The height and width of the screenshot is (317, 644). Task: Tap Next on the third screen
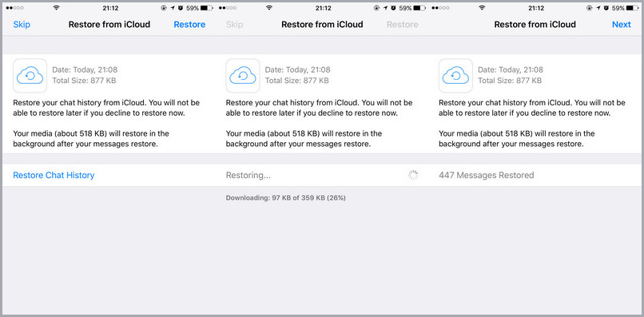[x=621, y=24]
